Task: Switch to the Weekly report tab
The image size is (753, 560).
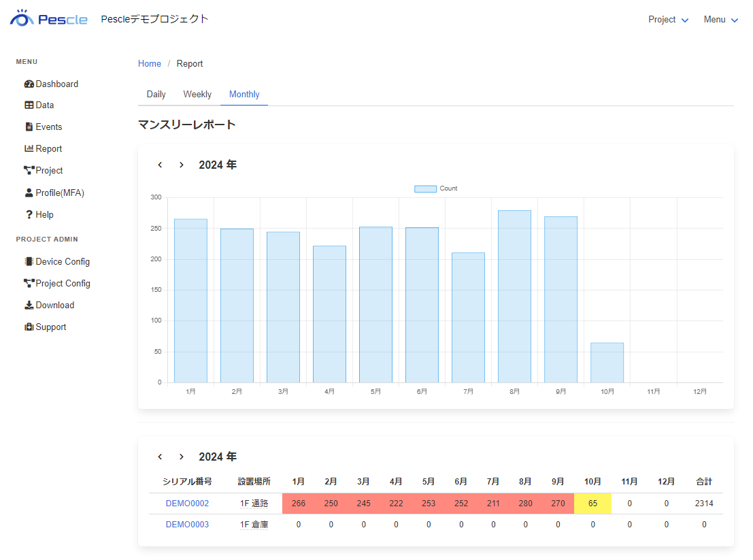Action: coord(197,94)
